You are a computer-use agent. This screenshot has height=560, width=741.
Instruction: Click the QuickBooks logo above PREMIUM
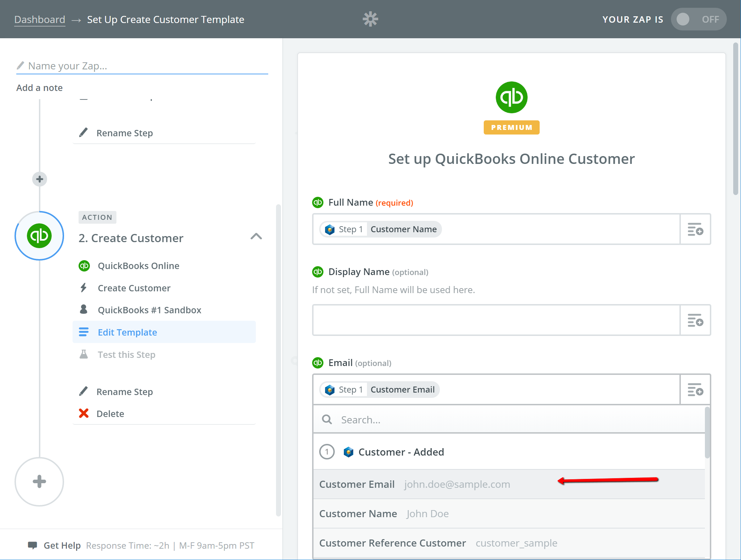511,97
